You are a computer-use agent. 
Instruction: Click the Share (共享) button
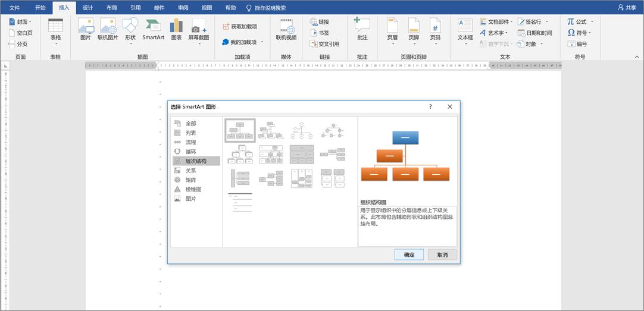(x=627, y=8)
